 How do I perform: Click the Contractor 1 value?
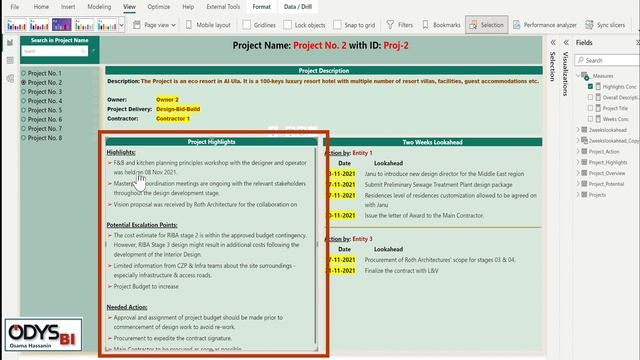tap(173, 118)
